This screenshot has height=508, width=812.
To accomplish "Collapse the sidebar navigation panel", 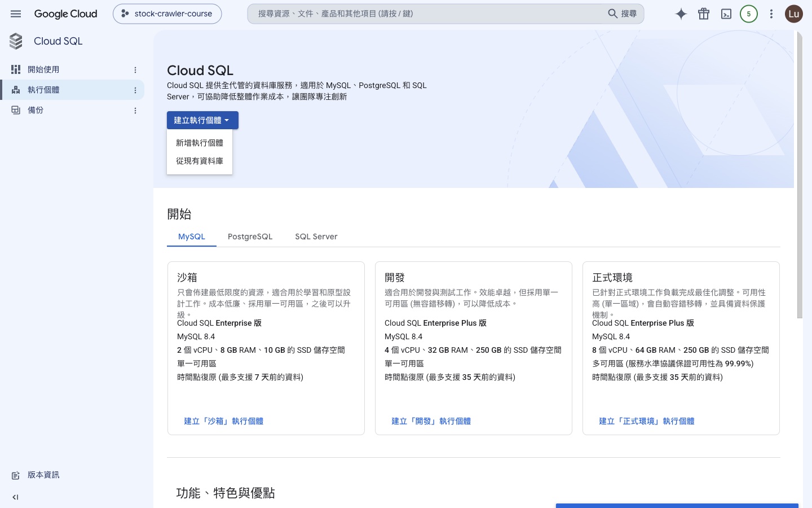I will [x=15, y=497].
